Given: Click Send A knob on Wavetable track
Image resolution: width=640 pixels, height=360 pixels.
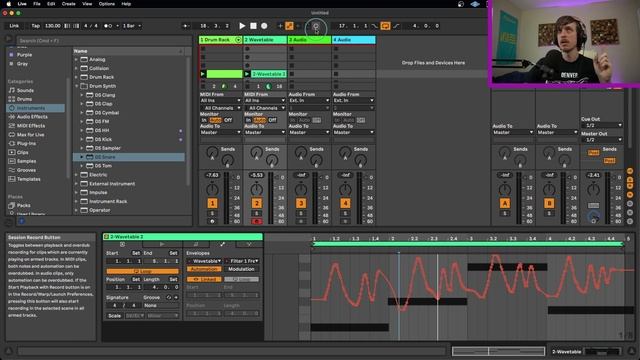Looking at the screenshot, I should pyautogui.click(x=256, y=152).
